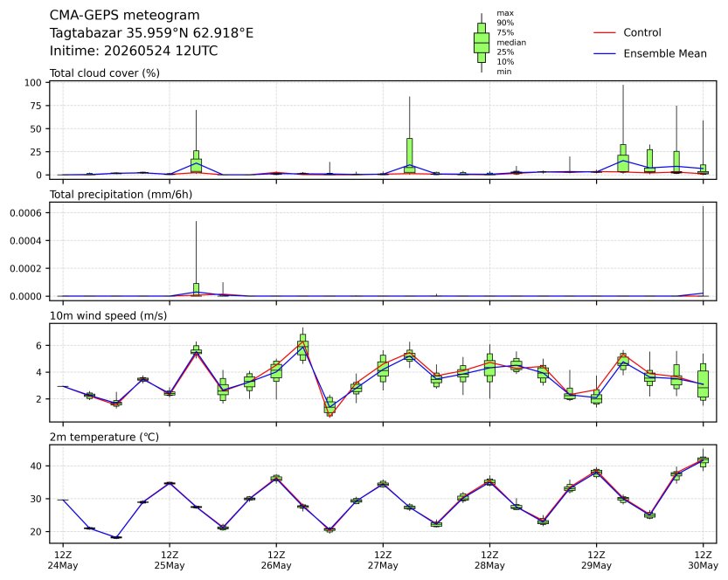Click the boxplot legend icon
The image size is (728, 580).
[x=482, y=43]
